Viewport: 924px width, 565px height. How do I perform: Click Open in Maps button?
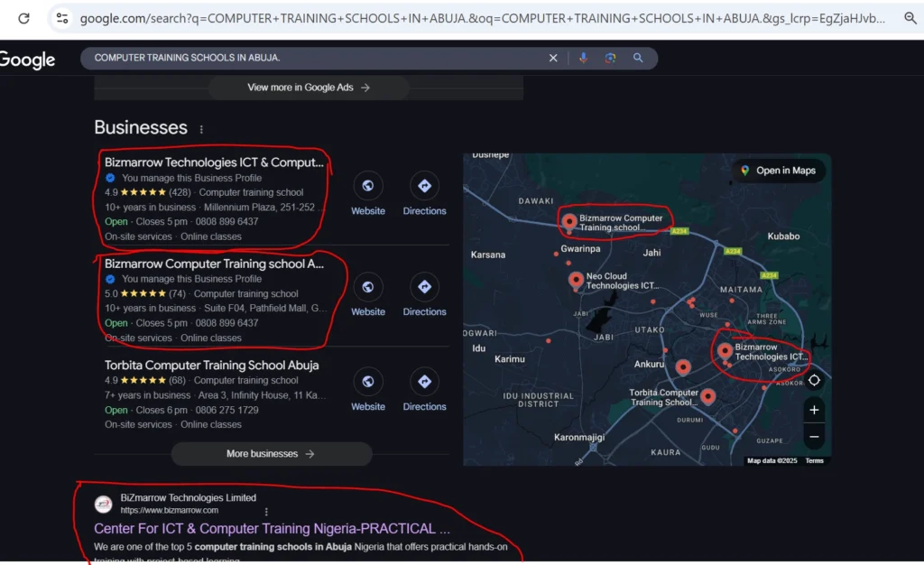pyautogui.click(x=779, y=171)
